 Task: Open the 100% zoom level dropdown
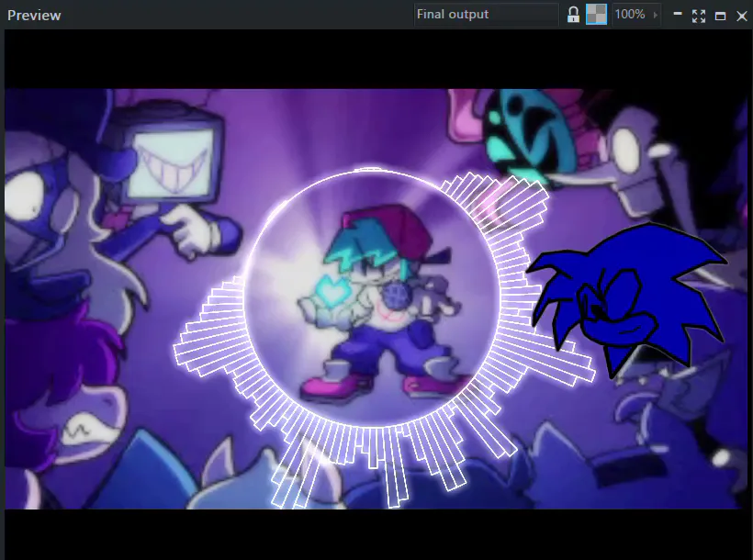[635, 15]
